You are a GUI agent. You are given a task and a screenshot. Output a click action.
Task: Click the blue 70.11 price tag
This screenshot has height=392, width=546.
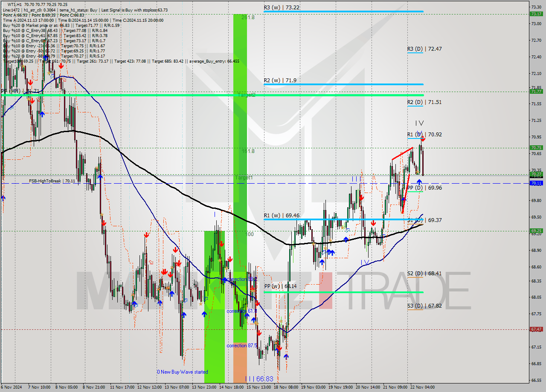coord(536,183)
